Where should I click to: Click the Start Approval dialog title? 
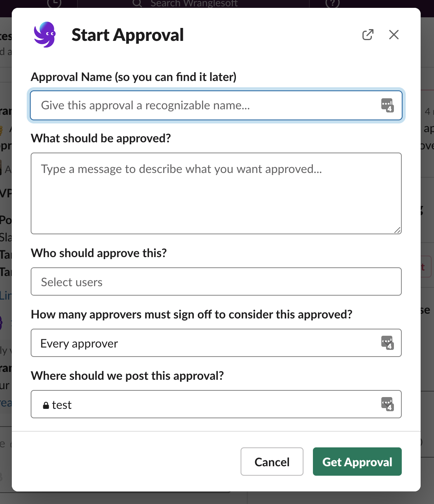click(x=127, y=35)
